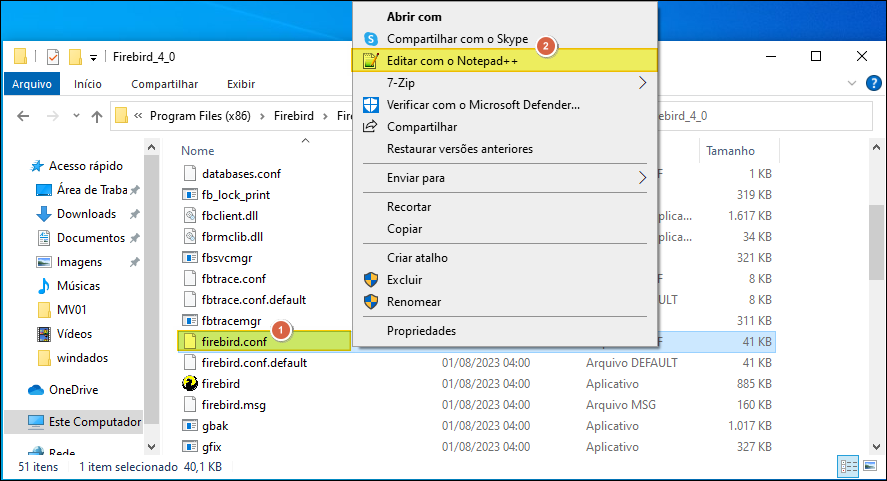Viewport: 887px width, 481px height.
Task: Open the recent locations dropdown arrow
Action: (x=76, y=115)
